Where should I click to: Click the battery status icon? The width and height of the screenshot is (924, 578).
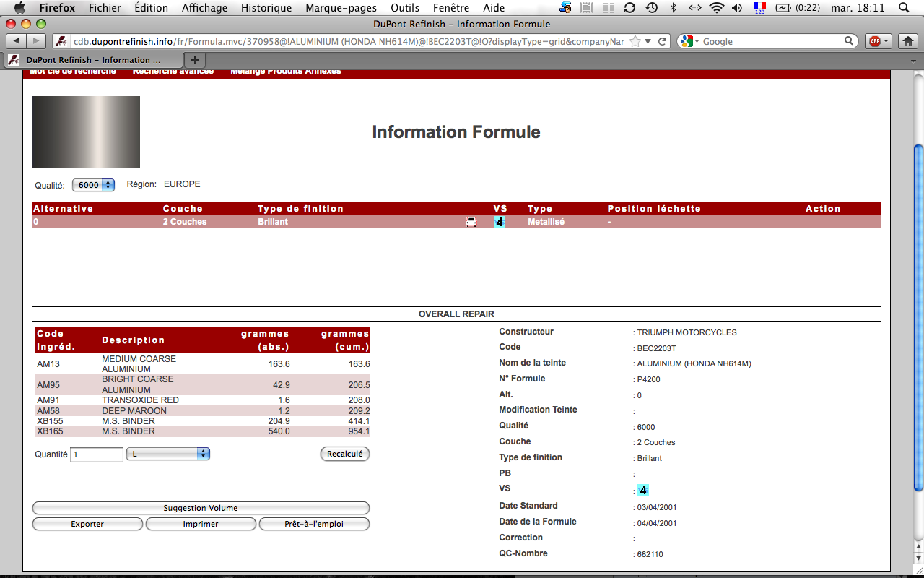[x=783, y=8]
